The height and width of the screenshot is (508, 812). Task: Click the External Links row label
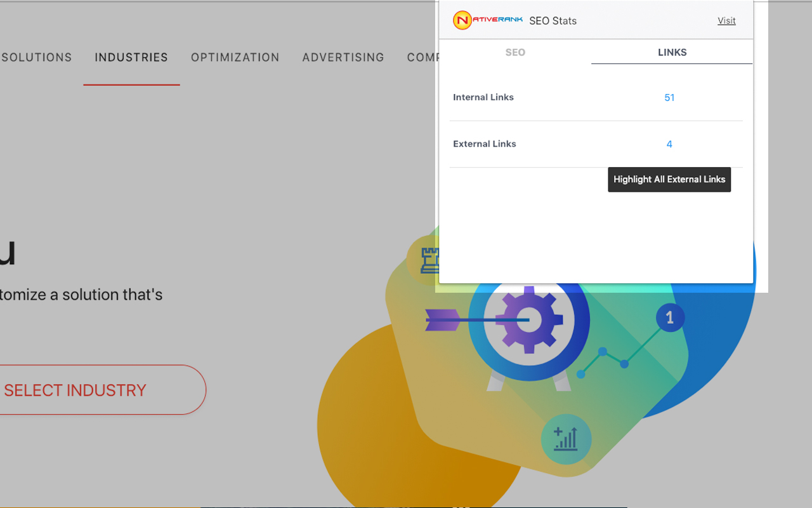pyautogui.click(x=485, y=144)
